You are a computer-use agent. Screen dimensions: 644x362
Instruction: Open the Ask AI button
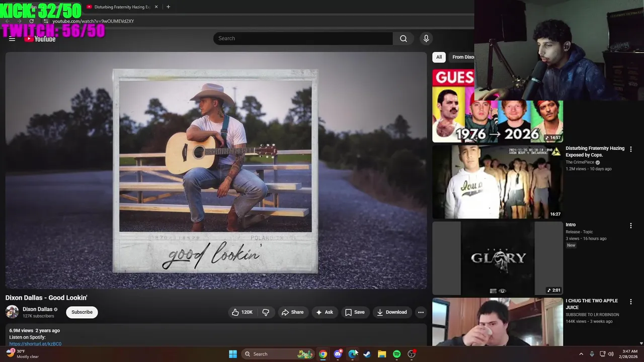click(x=325, y=312)
